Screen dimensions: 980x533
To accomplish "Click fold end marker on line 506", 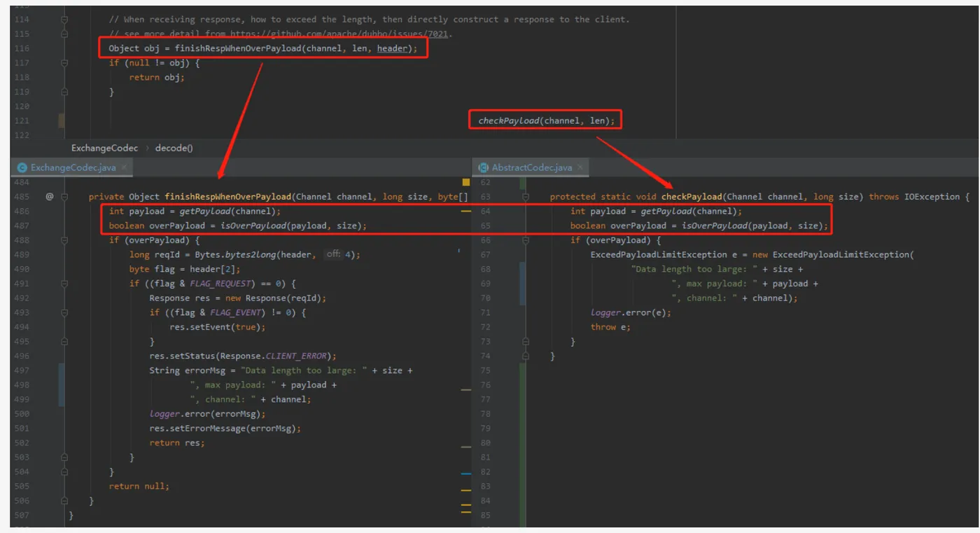I will 64,501.
